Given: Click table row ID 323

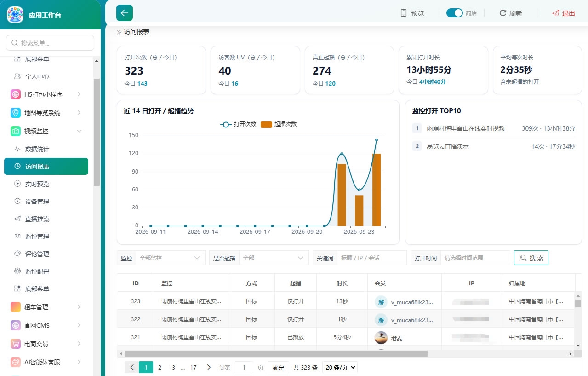Looking at the screenshot, I should click(x=346, y=301).
